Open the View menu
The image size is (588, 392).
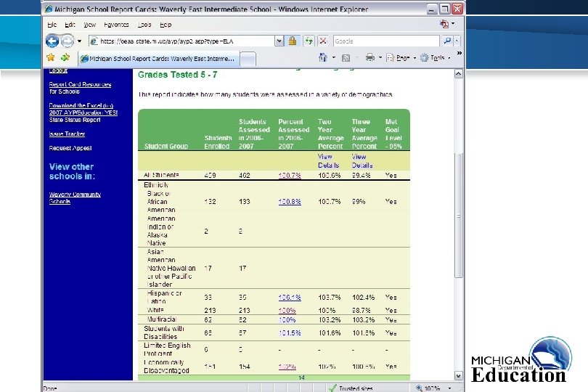tap(89, 25)
